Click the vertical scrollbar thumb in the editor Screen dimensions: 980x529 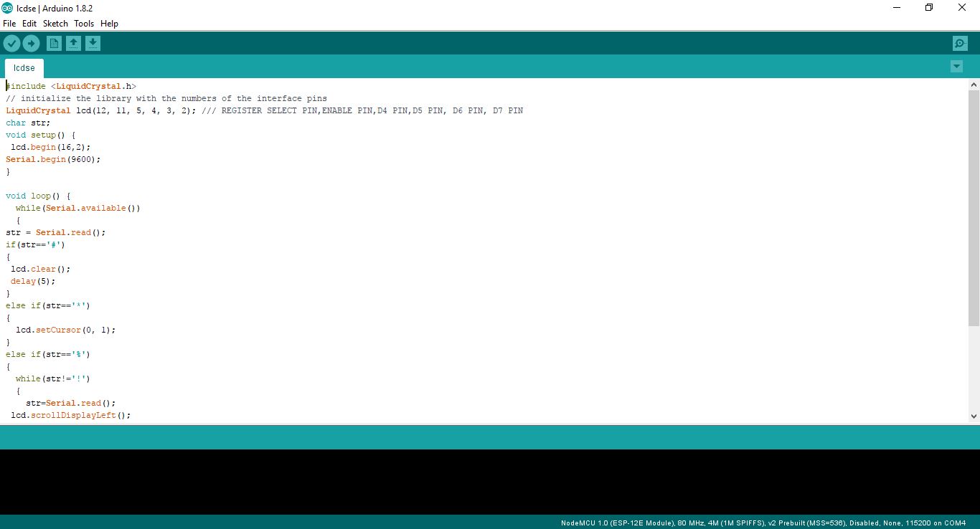(974, 208)
